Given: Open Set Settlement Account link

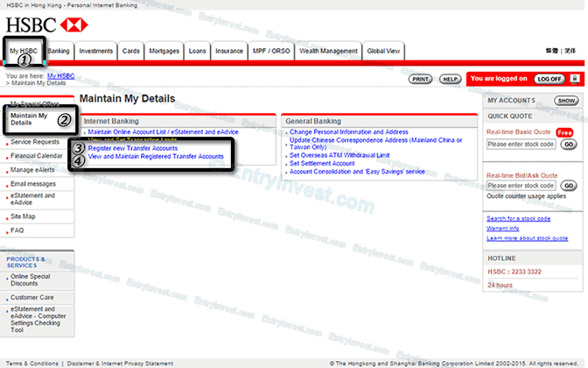Looking at the screenshot, I should [322, 163].
